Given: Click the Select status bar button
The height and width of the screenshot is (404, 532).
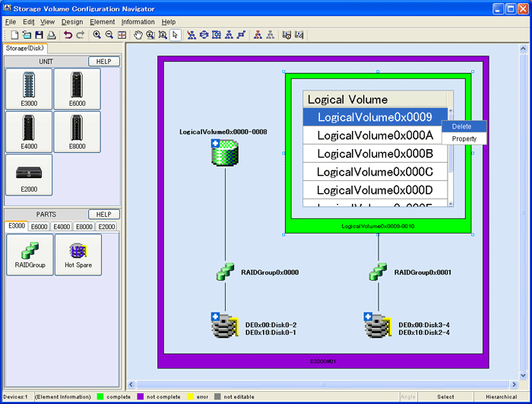Looking at the screenshot, I should 445,396.
